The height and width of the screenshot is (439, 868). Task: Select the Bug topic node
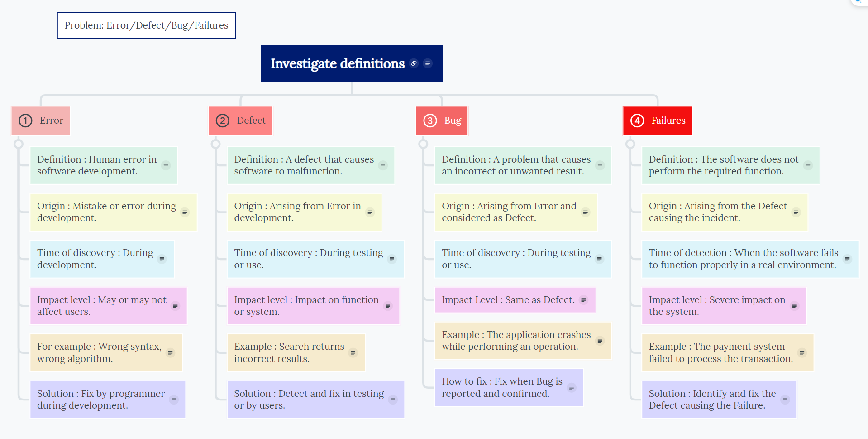pyautogui.click(x=442, y=121)
